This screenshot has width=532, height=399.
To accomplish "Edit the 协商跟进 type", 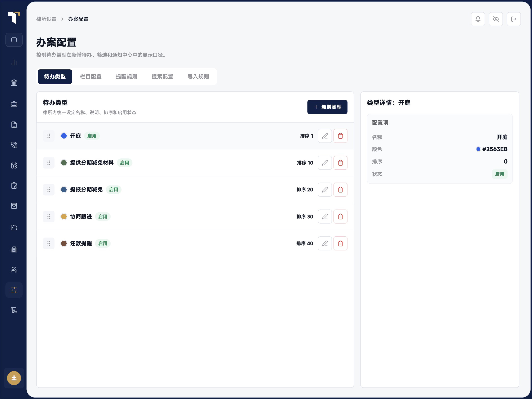I will click(325, 217).
